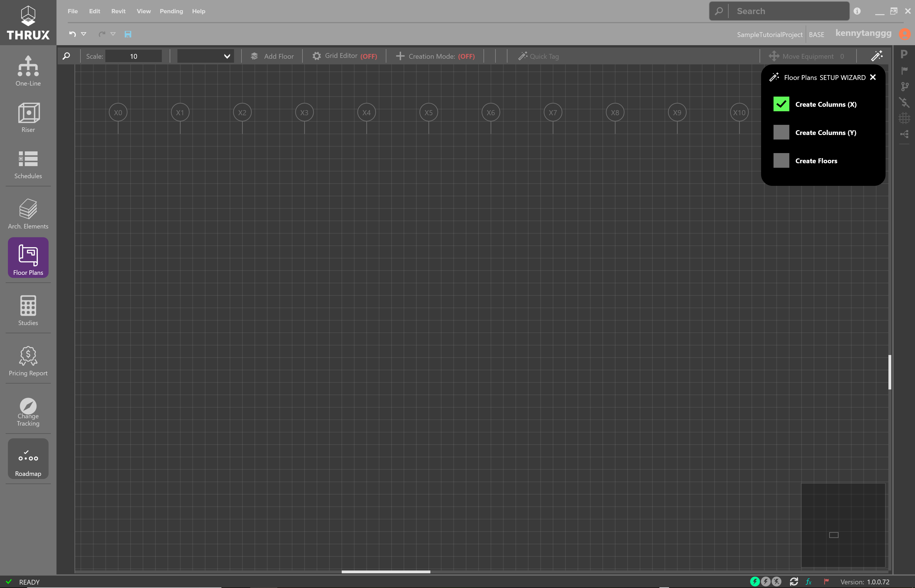
Task: Open the Roadmap panel
Action: coord(28,459)
